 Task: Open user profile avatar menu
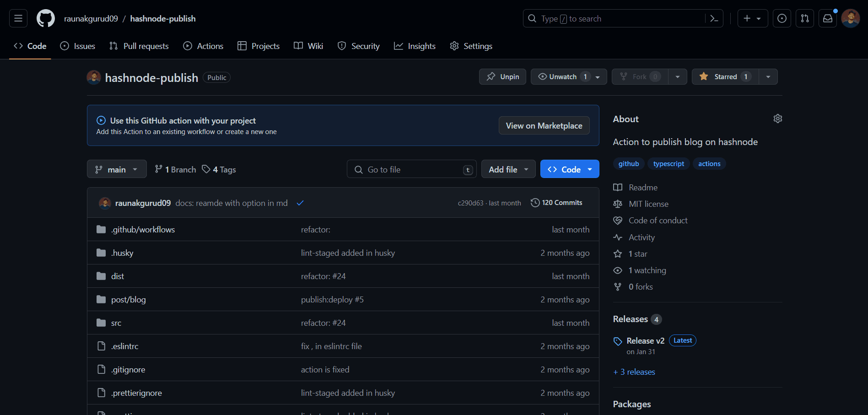(851, 18)
